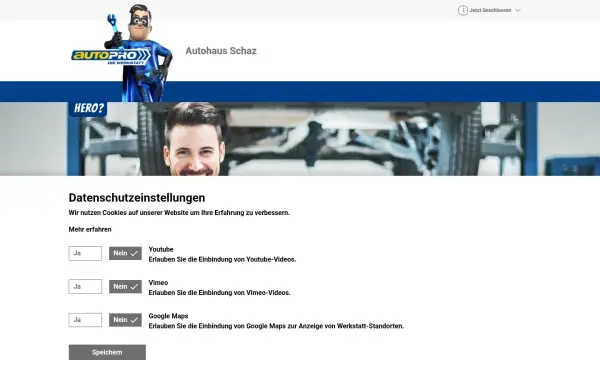Click the clock icon beside Jetzt Geschlossen

[x=463, y=10]
